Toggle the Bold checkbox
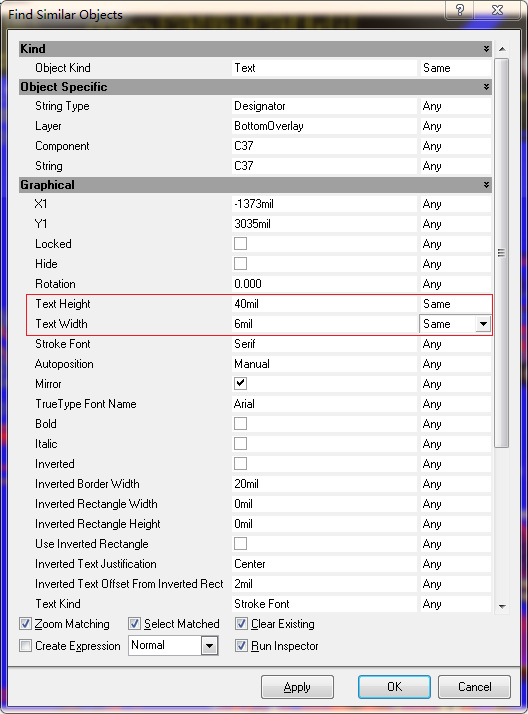The width and height of the screenshot is (528, 714). 240,423
